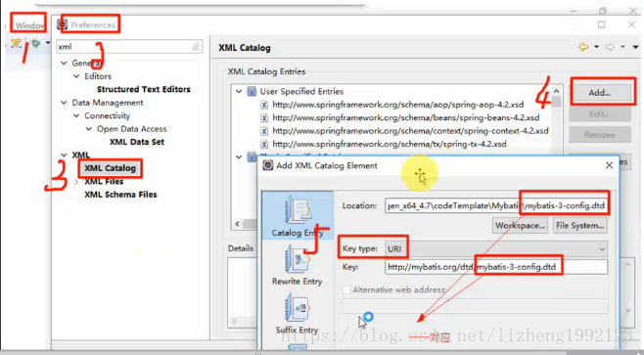This screenshot has height=355, width=644.
Task: Open dropdown beside the debug icon
Action: coord(48,43)
